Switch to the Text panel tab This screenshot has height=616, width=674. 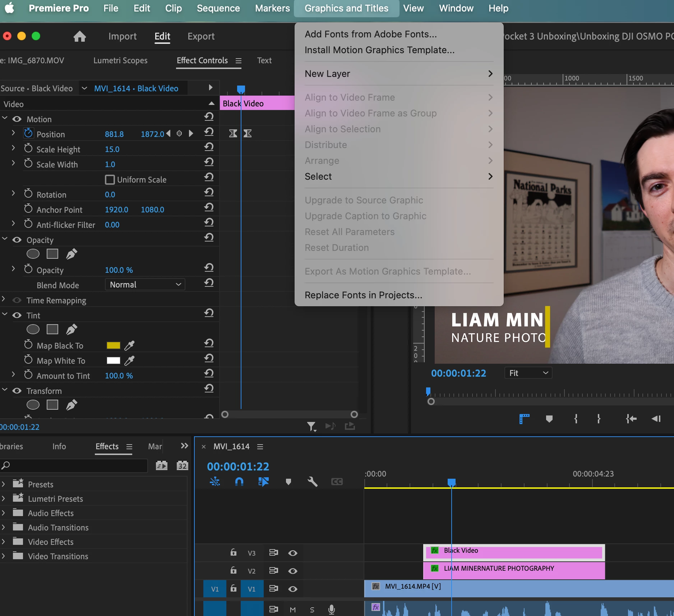pos(264,60)
